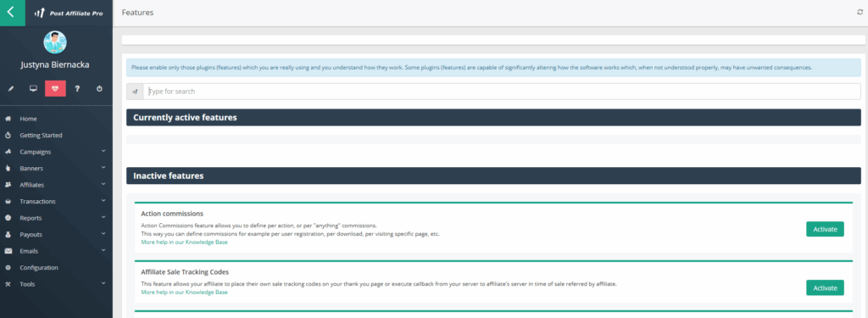Expand the Tools menu chevron

click(x=103, y=283)
